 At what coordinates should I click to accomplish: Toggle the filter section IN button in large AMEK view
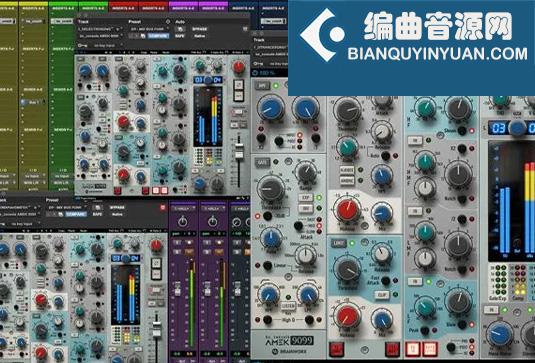[x=262, y=86]
